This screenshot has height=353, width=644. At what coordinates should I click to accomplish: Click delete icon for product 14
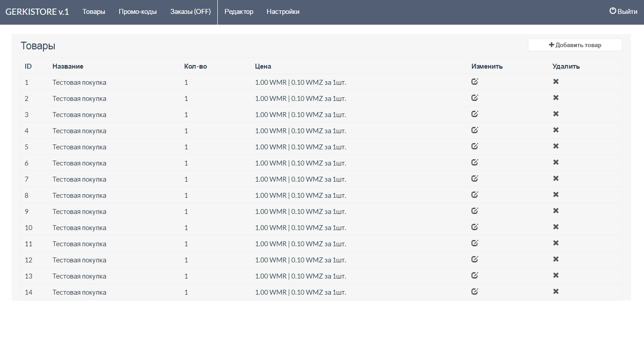coord(556,292)
